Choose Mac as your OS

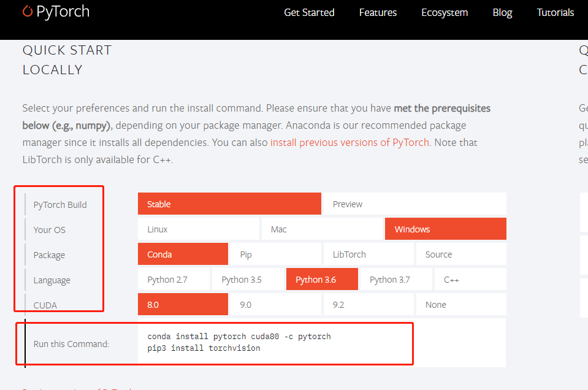pyautogui.click(x=322, y=229)
